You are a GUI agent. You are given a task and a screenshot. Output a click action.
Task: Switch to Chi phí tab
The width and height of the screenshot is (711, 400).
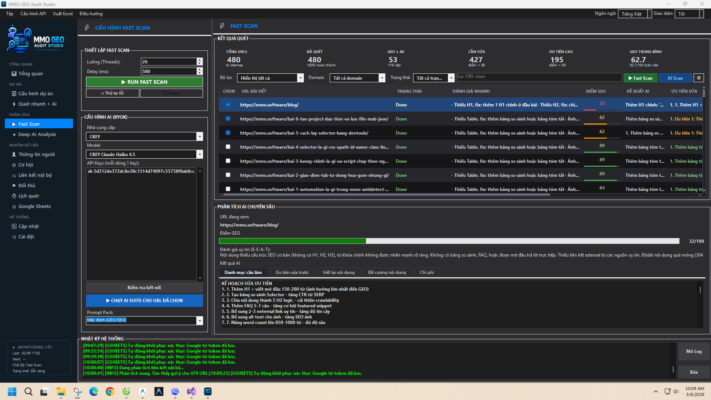click(427, 273)
